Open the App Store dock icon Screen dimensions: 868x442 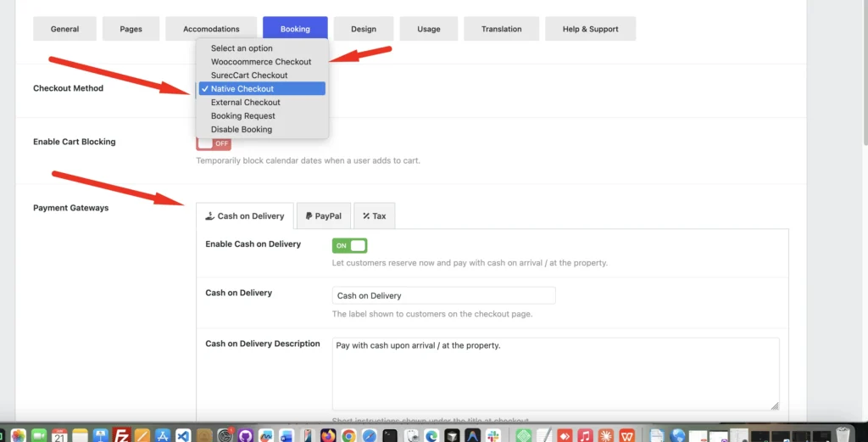click(163, 435)
